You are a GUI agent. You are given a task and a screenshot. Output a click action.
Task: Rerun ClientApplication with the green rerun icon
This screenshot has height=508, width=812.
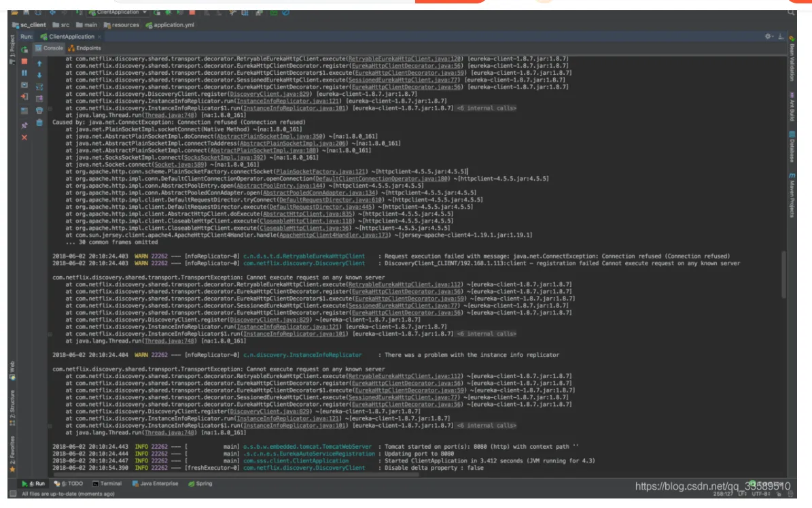tap(24, 50)
